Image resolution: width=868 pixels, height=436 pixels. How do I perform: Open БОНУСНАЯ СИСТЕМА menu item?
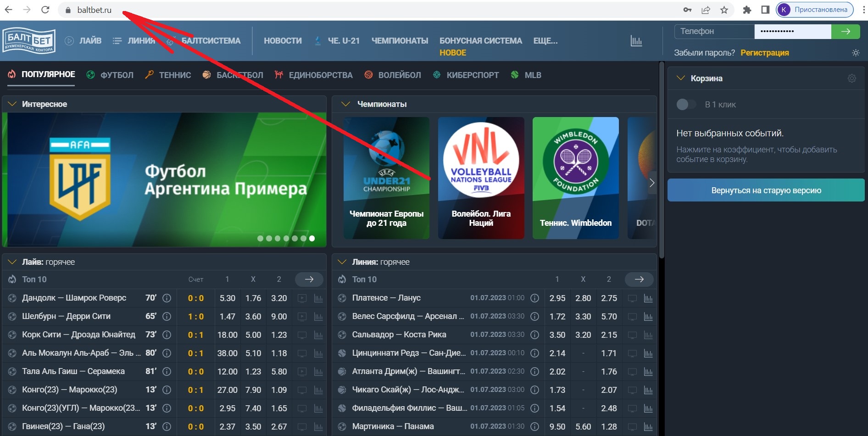[x=481, y=41]
